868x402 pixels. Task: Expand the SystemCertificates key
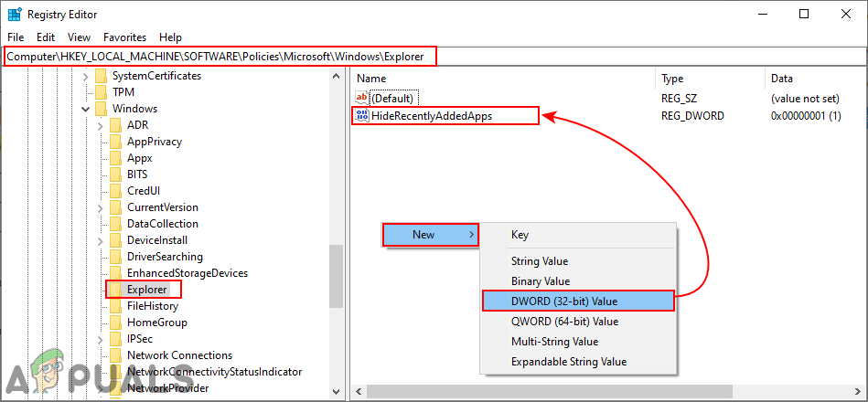point(85,76)
